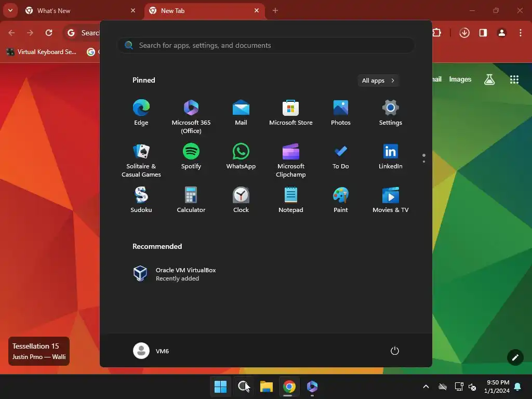Open Chrome tab search dropdown

pyautogui.click(x=10, y=10)
